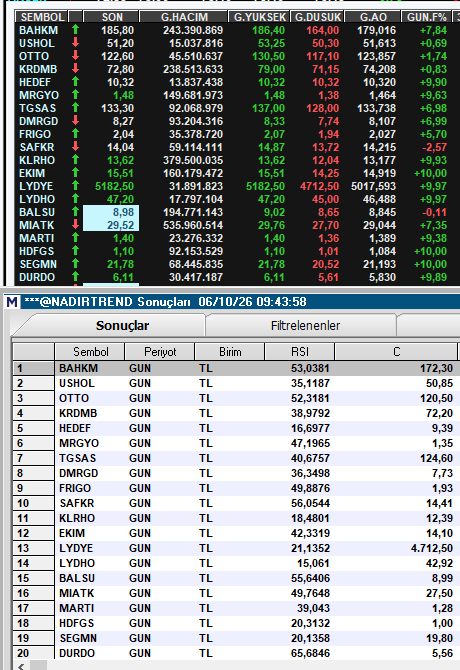Image resolution: width=460 pixels, height=670 pixels.
Task: Sort by G.AO column header
Action: 373,17
